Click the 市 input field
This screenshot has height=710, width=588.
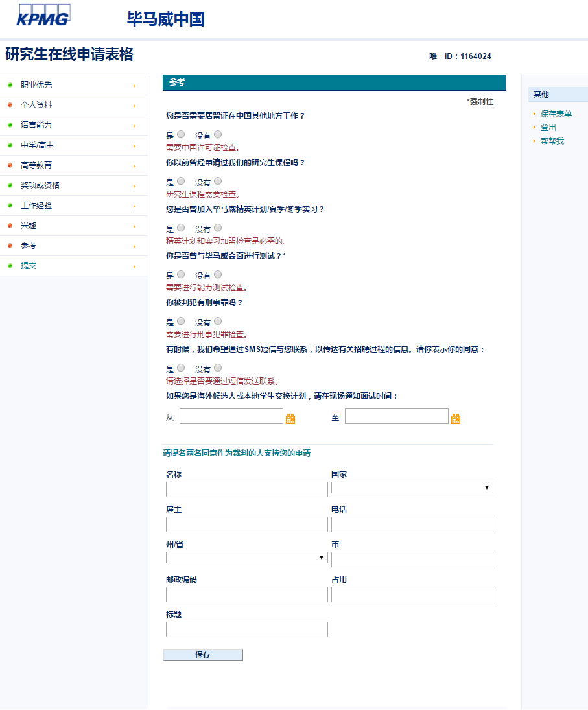(x=412, y=559)
